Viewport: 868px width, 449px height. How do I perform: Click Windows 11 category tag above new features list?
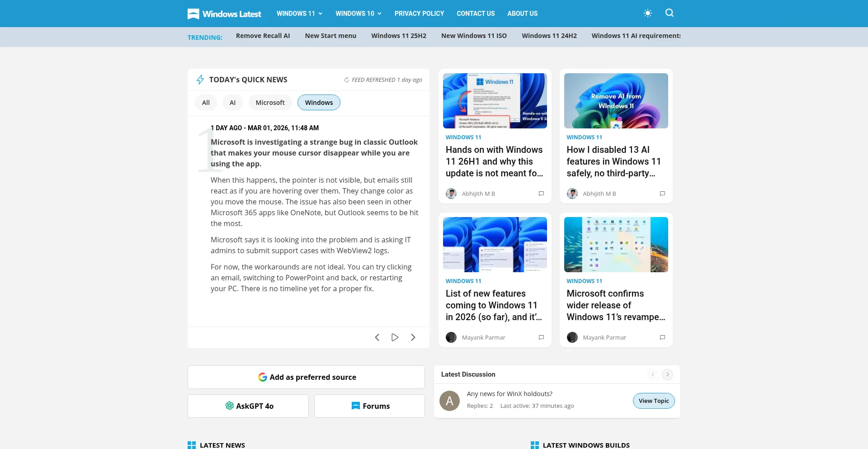(463, 281)
